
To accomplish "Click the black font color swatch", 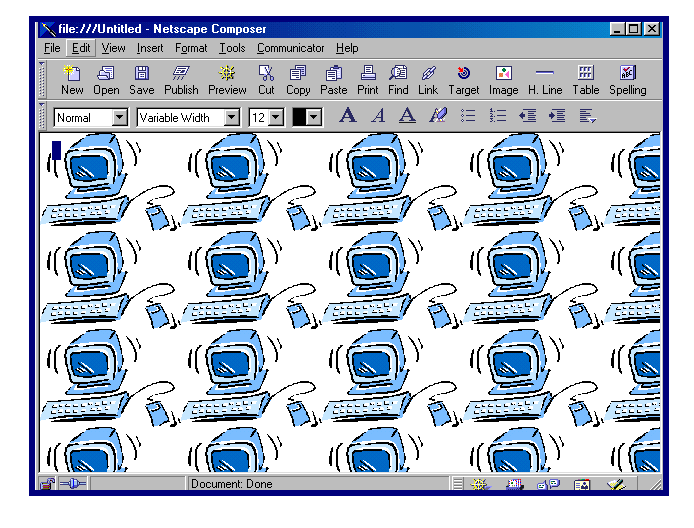I will 299,118.
